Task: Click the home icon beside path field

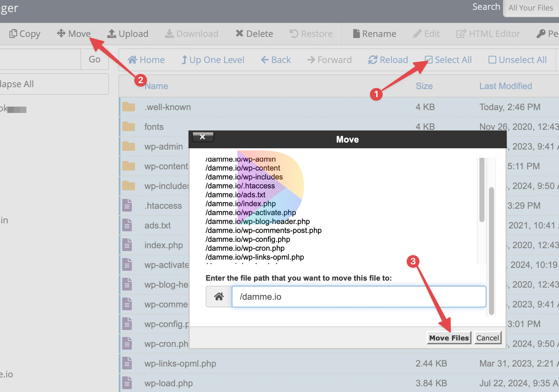Action: (219, 297)
